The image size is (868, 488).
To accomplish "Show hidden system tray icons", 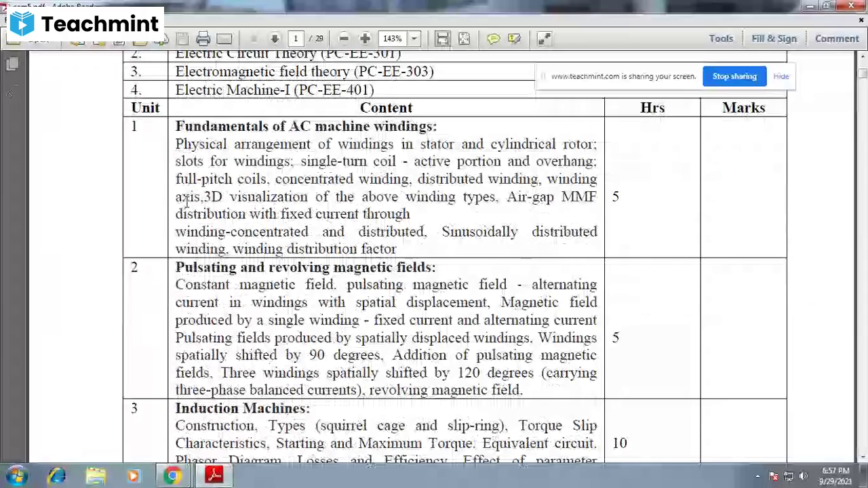I will (757, 476).
